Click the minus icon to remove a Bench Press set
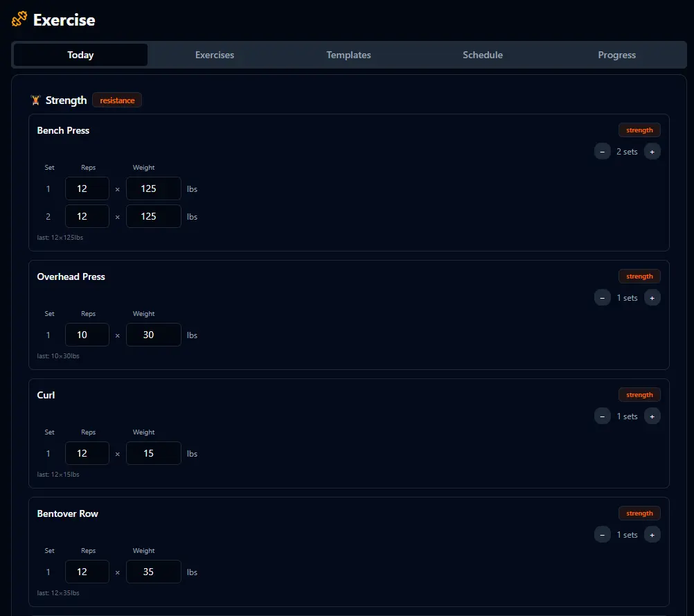Viewport: 694px width, 616px height. pos(602,151)
